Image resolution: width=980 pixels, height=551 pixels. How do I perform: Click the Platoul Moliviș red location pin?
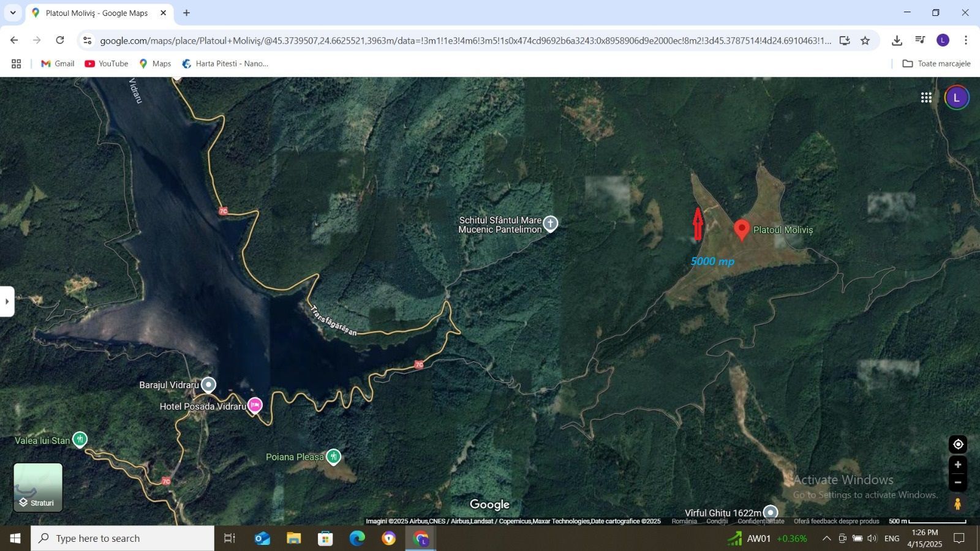tap(742, 230)
